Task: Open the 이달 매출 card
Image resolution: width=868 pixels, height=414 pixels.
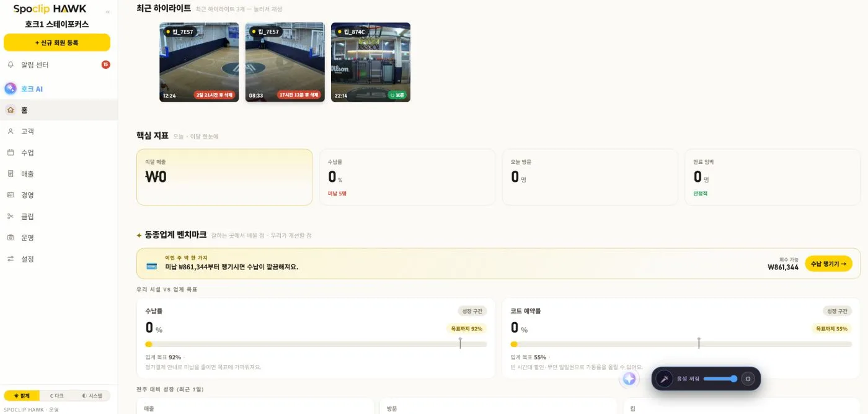Action: click(224, 177)
